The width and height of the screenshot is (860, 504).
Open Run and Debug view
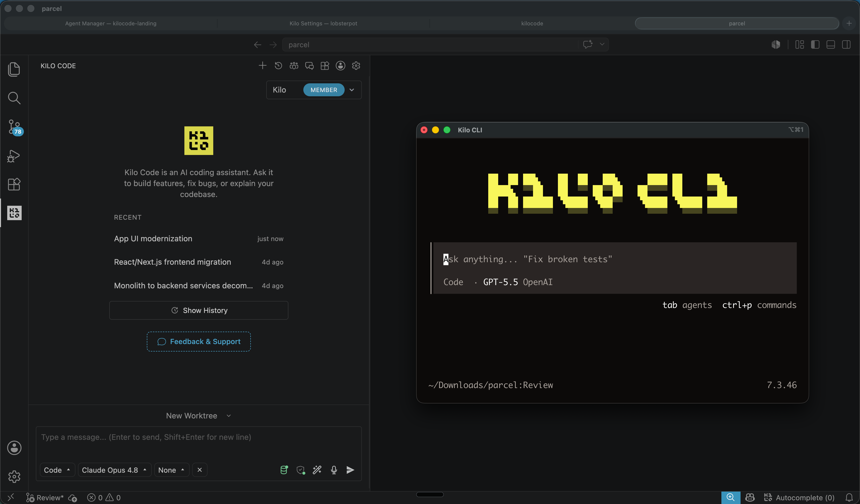tap(14, 156)
